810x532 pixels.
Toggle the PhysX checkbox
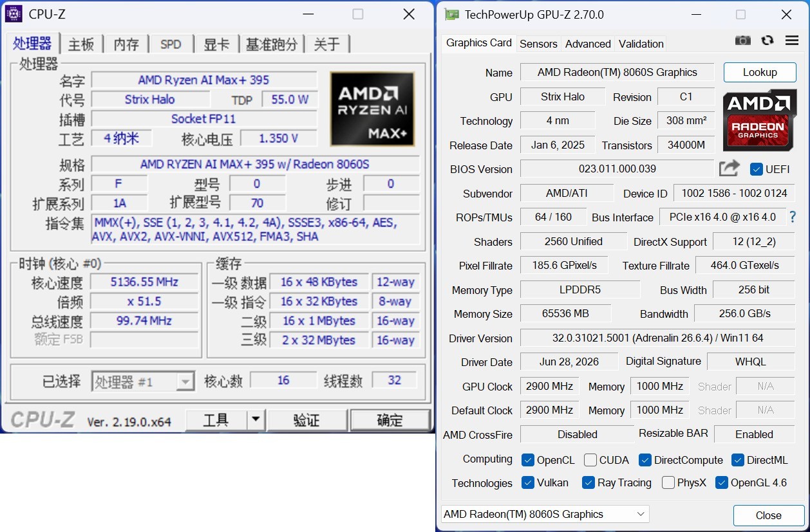click(668, 482)
